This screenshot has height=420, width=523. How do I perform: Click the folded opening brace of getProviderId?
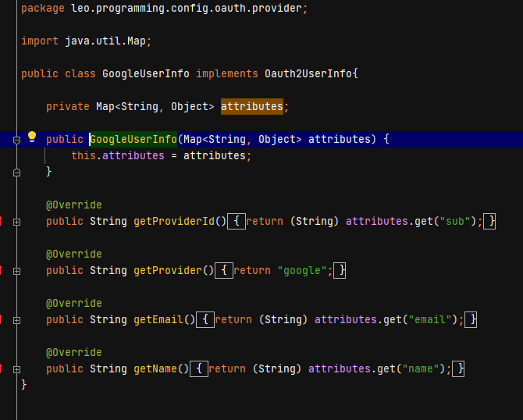pos(237,222)
